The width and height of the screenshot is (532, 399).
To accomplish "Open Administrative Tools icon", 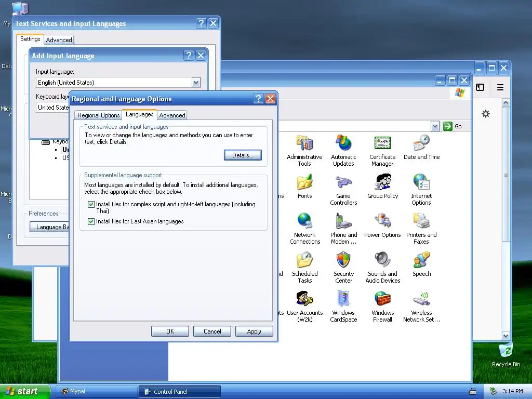I will pyautogui.click(x=304, y=143).
